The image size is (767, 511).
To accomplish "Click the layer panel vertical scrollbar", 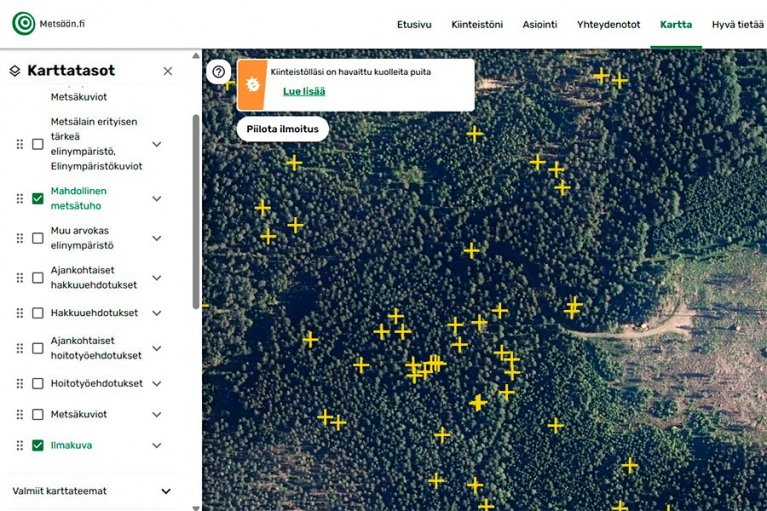I will point(195,210).
